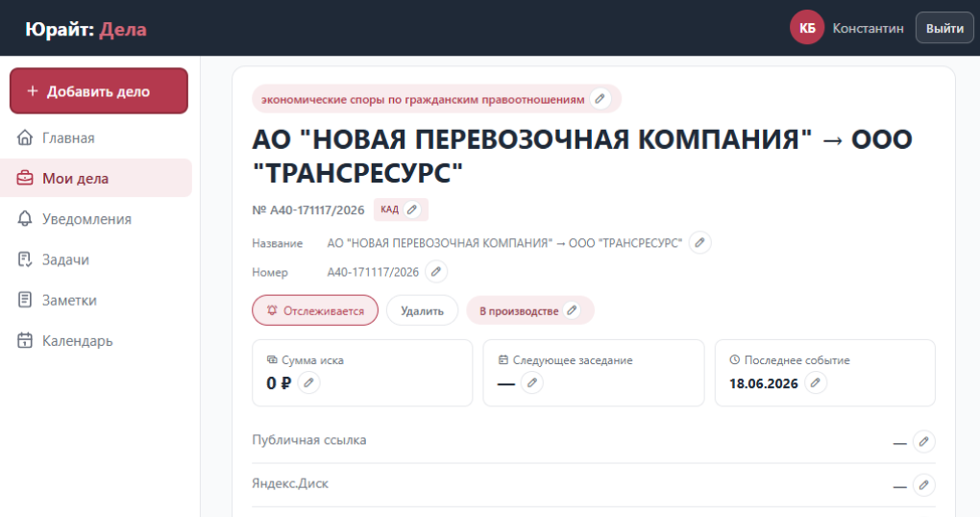Open the Задачи page
The image size is (980, 517).
(96, 259)
